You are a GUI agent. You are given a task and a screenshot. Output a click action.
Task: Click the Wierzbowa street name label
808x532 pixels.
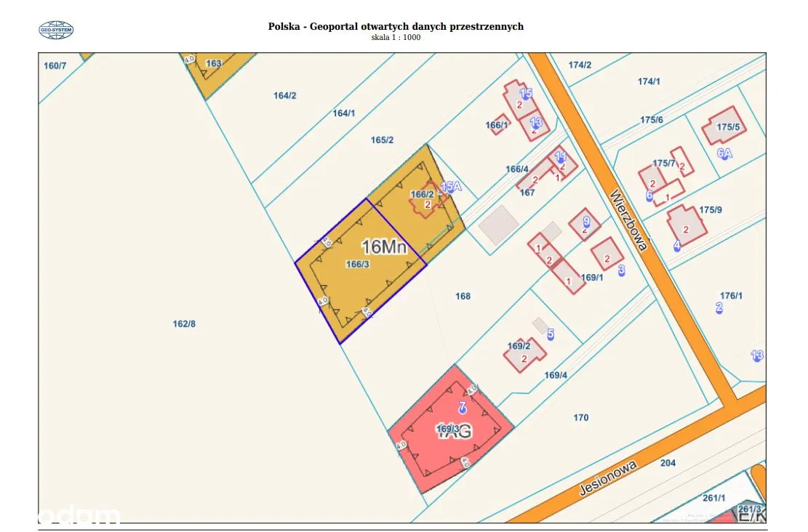[628, 220]
